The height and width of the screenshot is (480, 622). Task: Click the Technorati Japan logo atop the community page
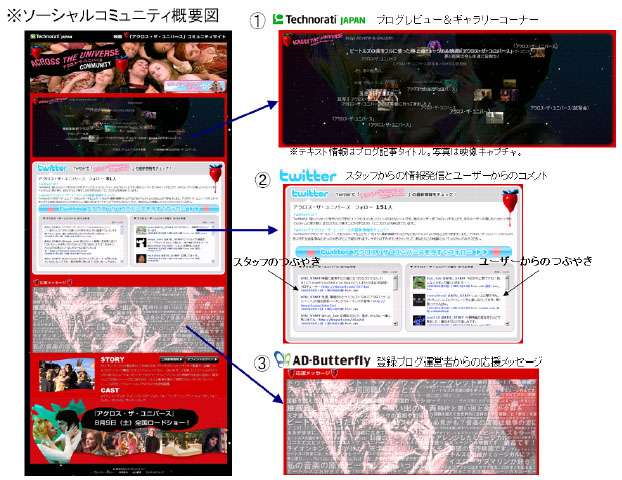tap(52, 36)
